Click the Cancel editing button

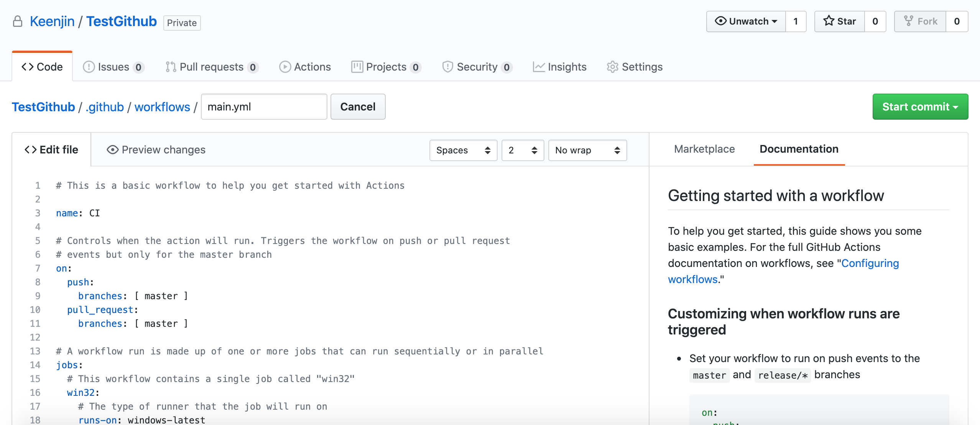(357, 106)
